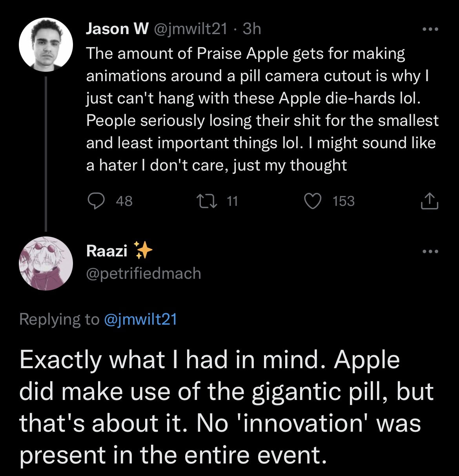Like Jason W's tweet with the heart icon

click(313, 201)
